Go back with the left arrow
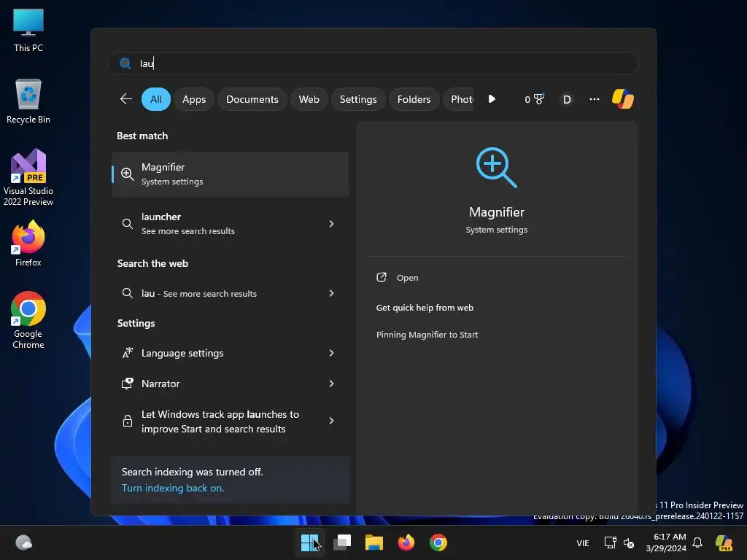Screen dimensions: 747x560 pos(126,99)
